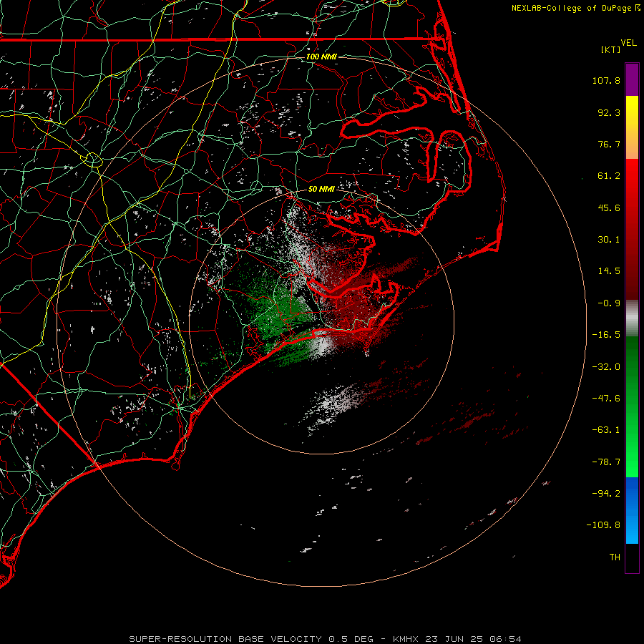Screen dimensions: 644x644
Task: Select the -109.8 velocity scale value
Action: click(x=603, y=525)
